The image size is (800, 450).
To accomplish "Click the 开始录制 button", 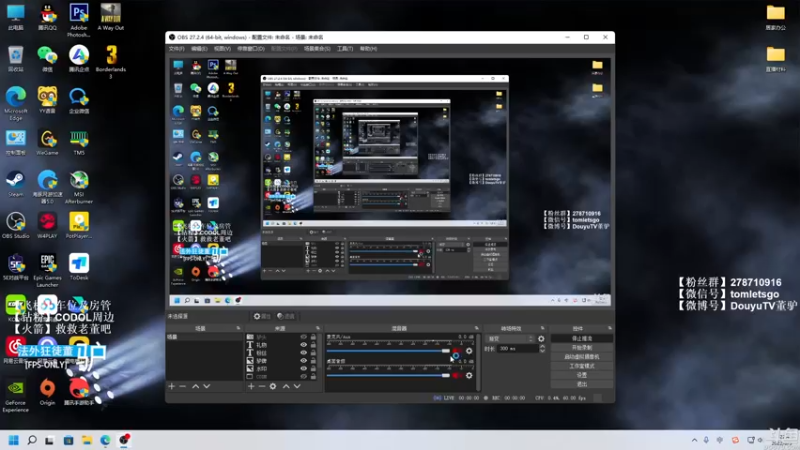I will (582, 347).
